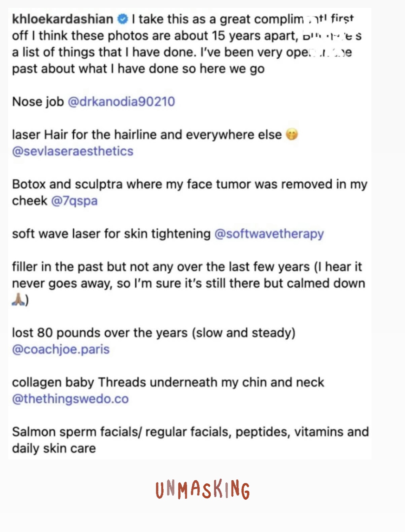405x532 pixels.
Task: Click the UNMASKING logo at the bottom
Action: click(202, 489)
